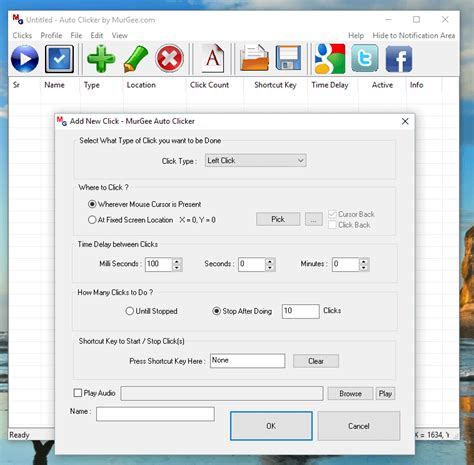This screenshot has height=465, width=474.
Task: Click the Pick location button
Action: pos(278,219)
